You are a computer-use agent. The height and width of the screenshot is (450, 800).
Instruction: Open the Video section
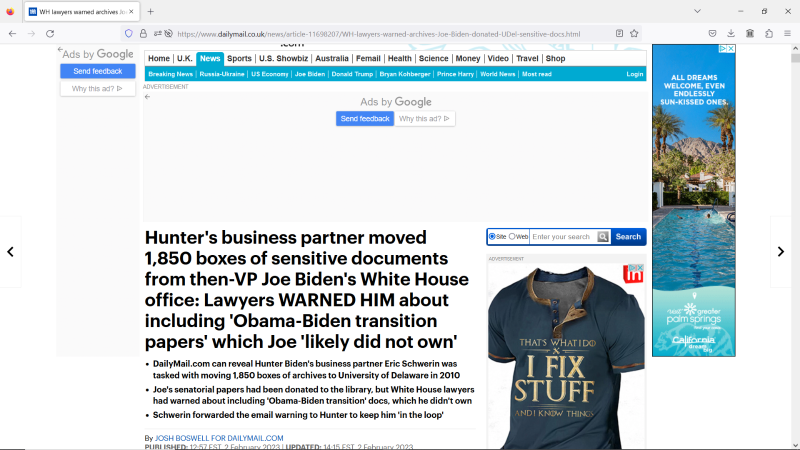tap(498, 59)
